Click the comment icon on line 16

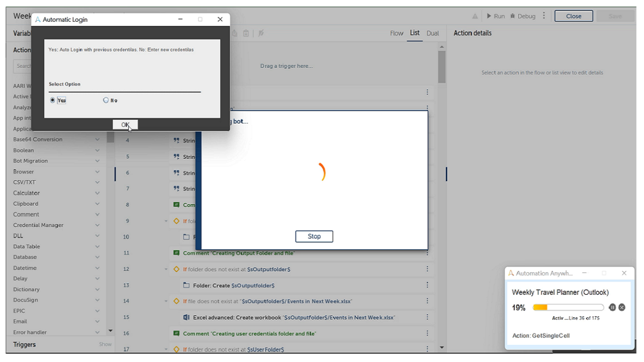tap(177, 333)
